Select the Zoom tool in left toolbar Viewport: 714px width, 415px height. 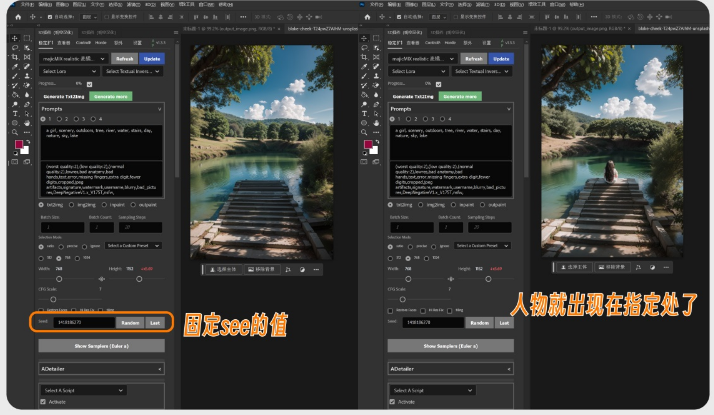(15, 131)
